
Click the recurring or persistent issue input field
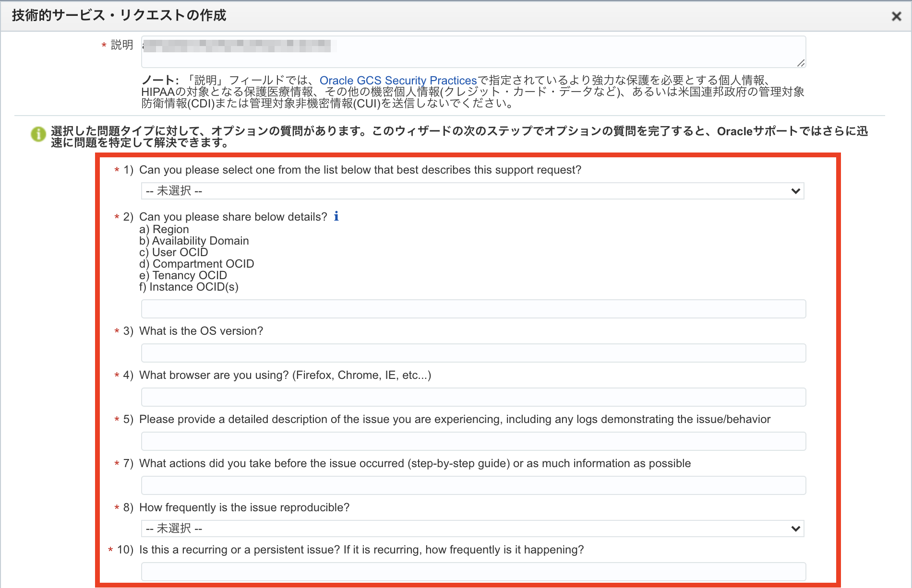click(473, 572)
